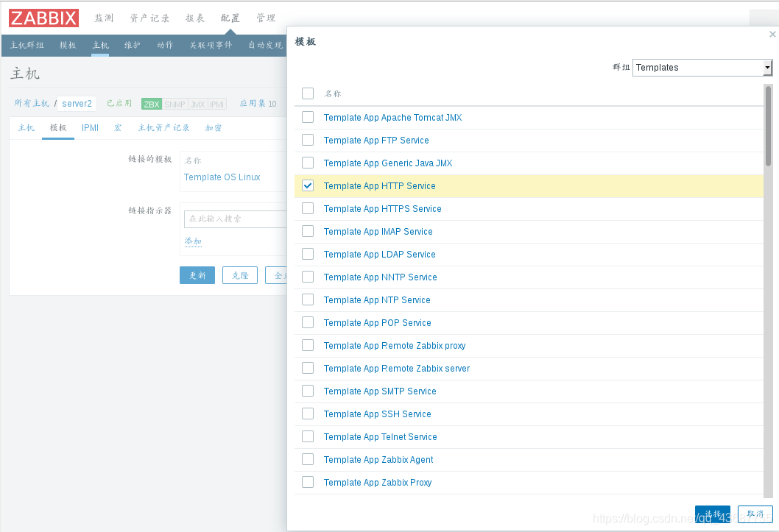The width and height of the screenshot is (779, 532).
Task: Switch to the 主机 host settings tab
Action: pos(27,128)
